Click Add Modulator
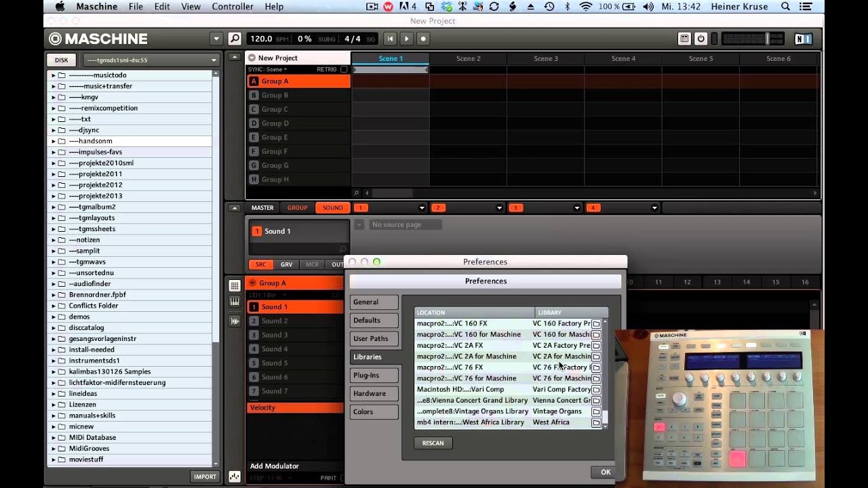 coord(274,466)
